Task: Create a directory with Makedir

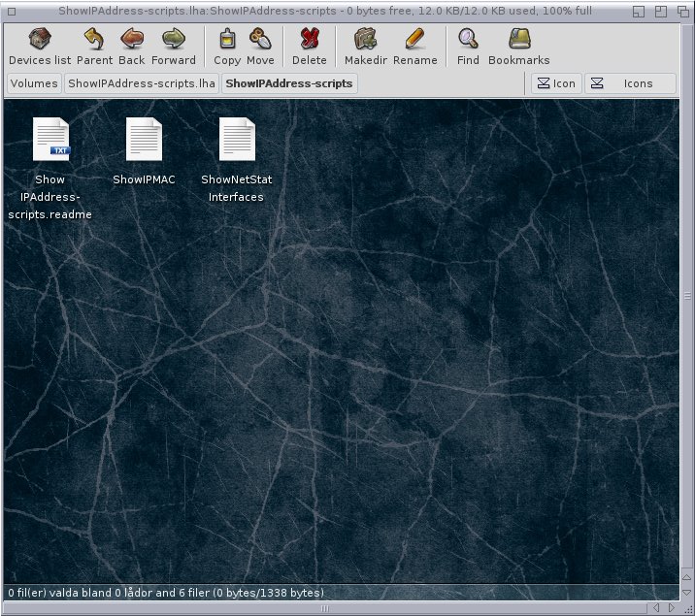Action: pos(366,47)
